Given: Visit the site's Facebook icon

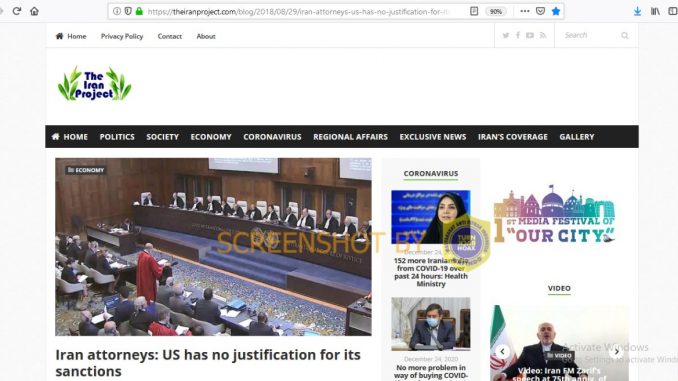Looking at the screenshot, I should (518, 35).
